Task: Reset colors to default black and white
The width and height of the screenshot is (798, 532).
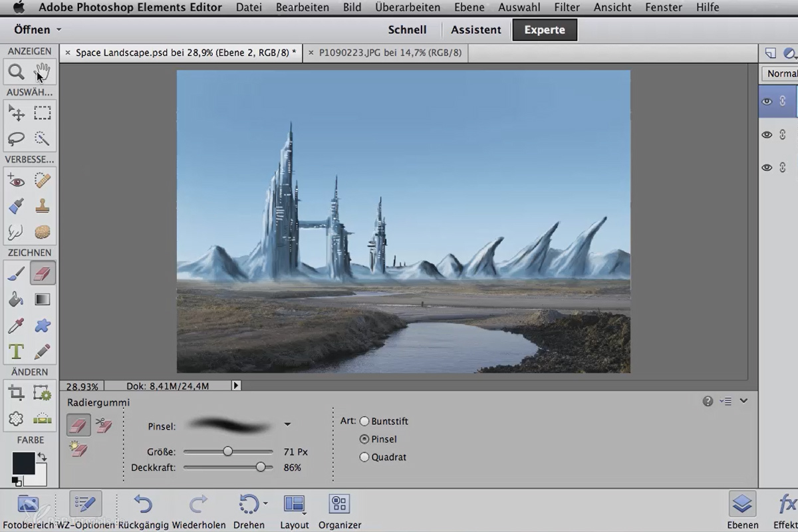Action: click(x=17, y=481)
